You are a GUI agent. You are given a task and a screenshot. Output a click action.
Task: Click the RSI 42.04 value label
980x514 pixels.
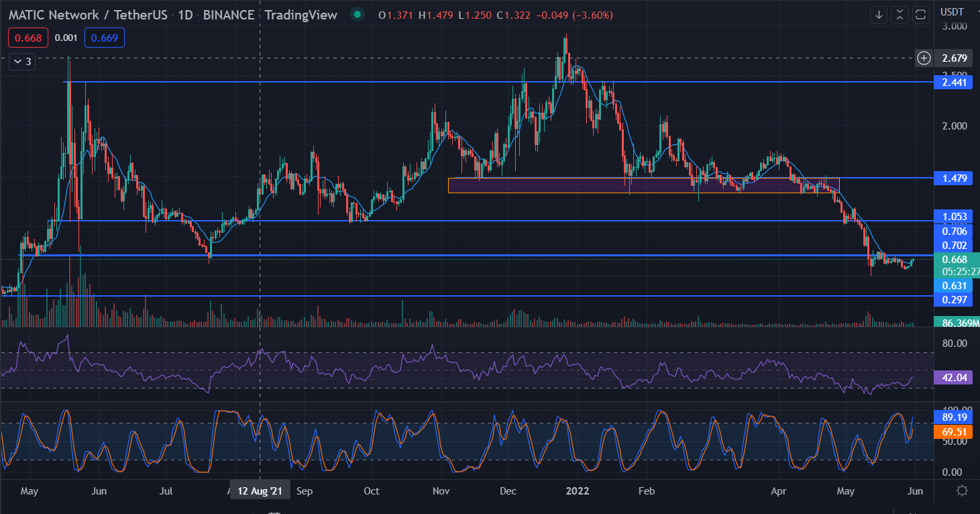(x=953, y=377)
